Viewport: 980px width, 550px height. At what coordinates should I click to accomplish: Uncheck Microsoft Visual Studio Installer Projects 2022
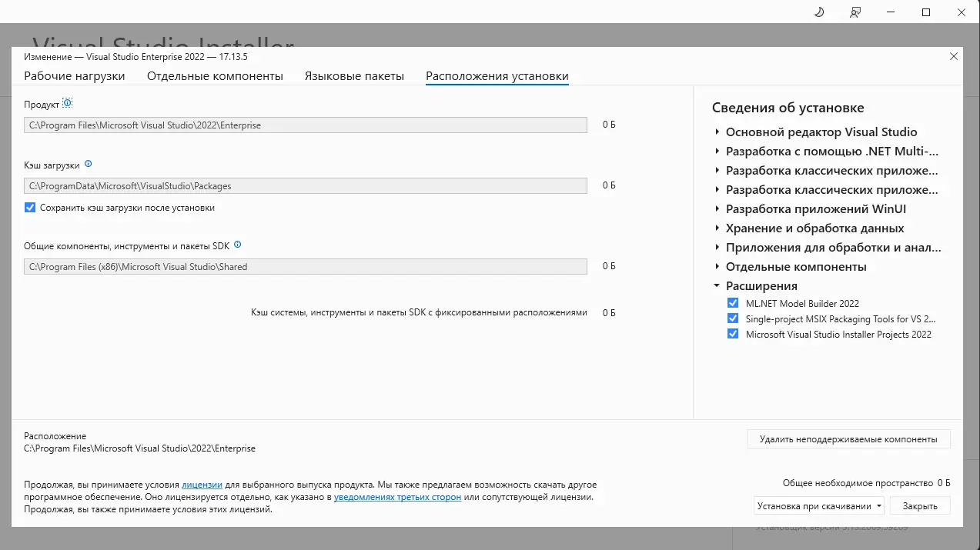(732, 334)
